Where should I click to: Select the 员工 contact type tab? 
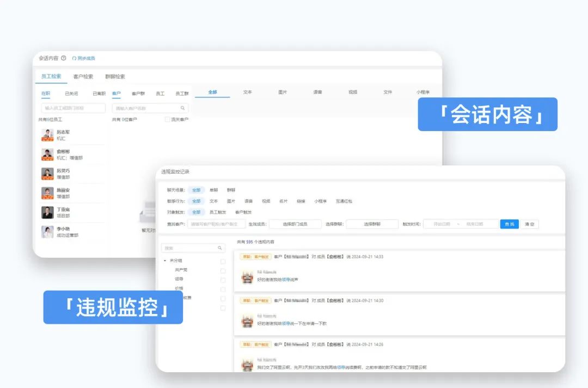coord(160,94)
